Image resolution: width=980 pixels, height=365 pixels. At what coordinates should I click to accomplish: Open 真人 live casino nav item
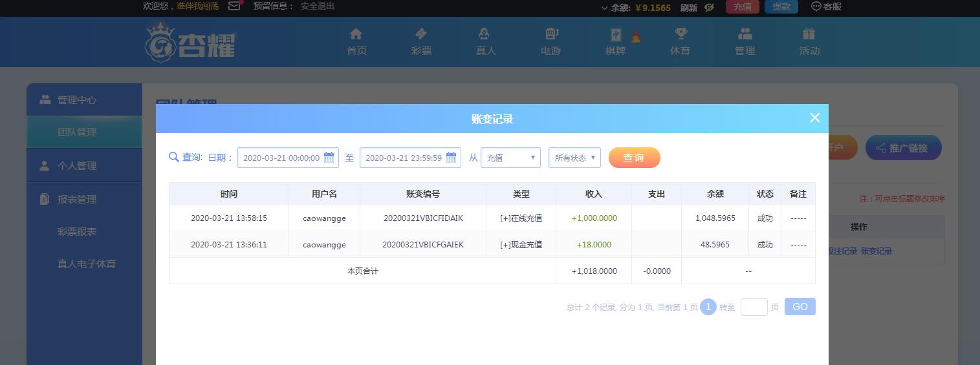coord(486,42)
